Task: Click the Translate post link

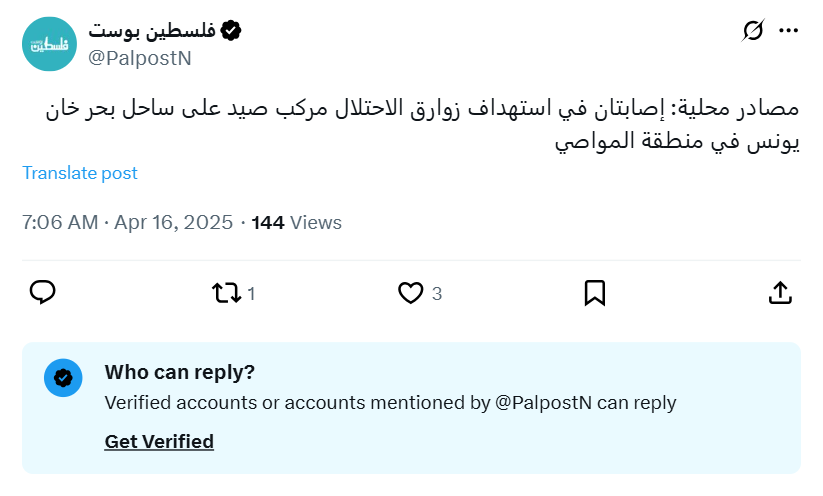Action: click(80, 173)
